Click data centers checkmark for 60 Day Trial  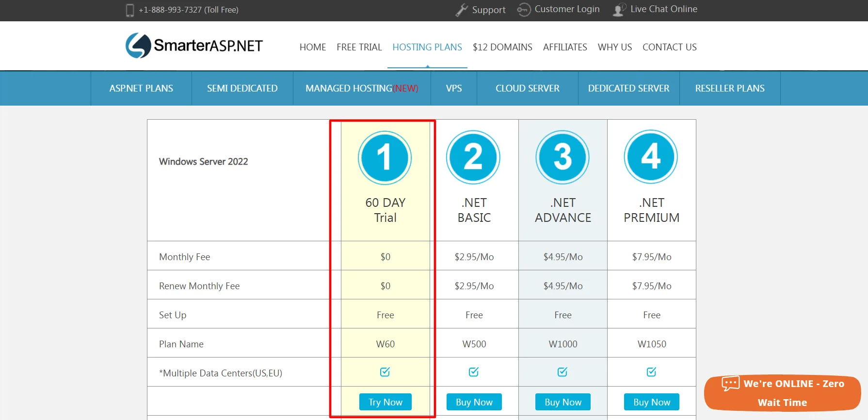click(x=385, y=372)
